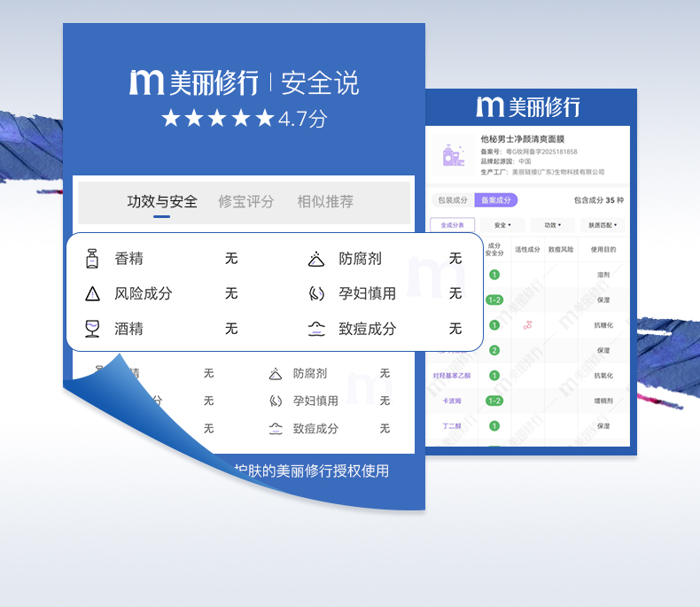
Task: Open the 相似推荐 tab
Action: point(325,202)
